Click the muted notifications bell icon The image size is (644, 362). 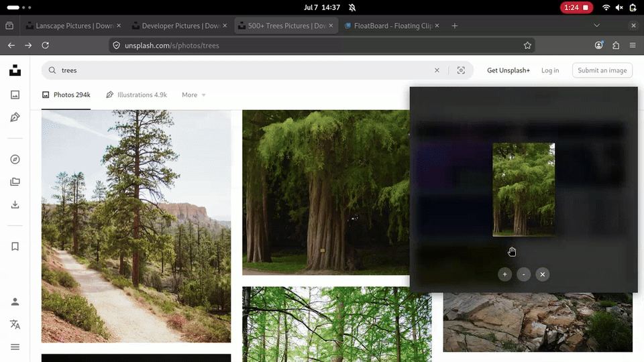tap(352, 7)
